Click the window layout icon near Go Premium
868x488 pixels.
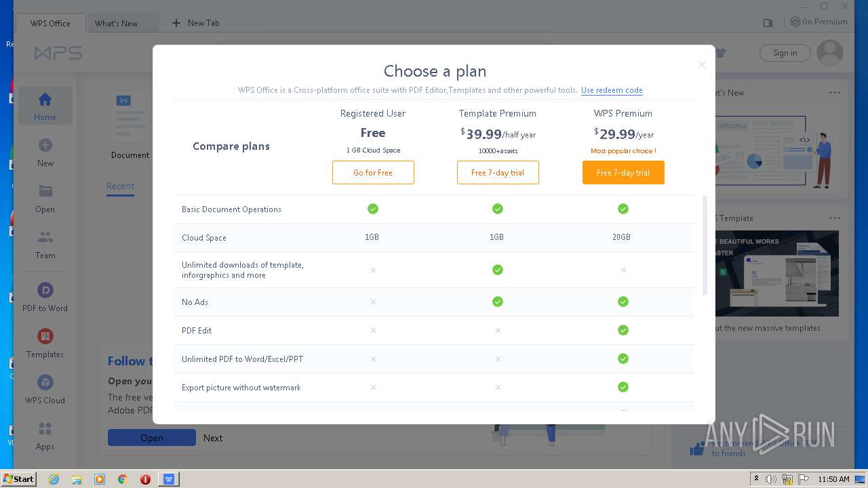coord(768,22)
